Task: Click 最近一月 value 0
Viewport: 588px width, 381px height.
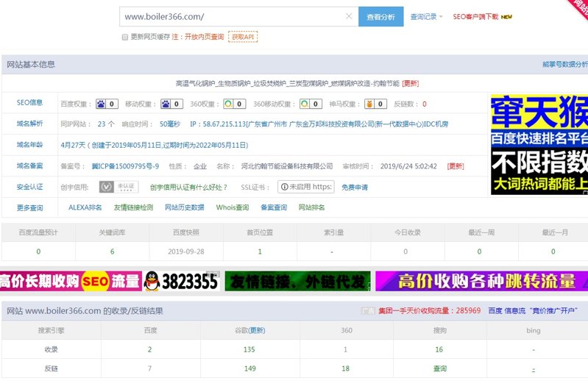Action: [553, 252]
